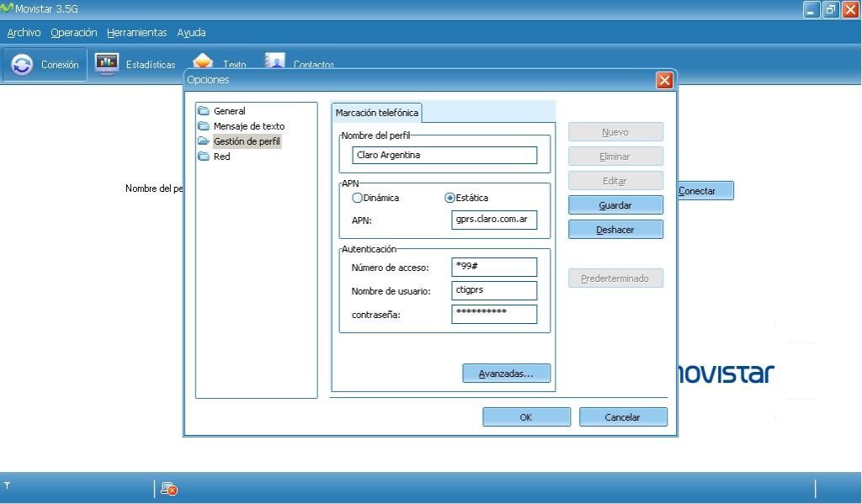The width and height of the screenshot is (862, 504).
Task: Click the Movistar logo in title bar
Action: point(7,8)
